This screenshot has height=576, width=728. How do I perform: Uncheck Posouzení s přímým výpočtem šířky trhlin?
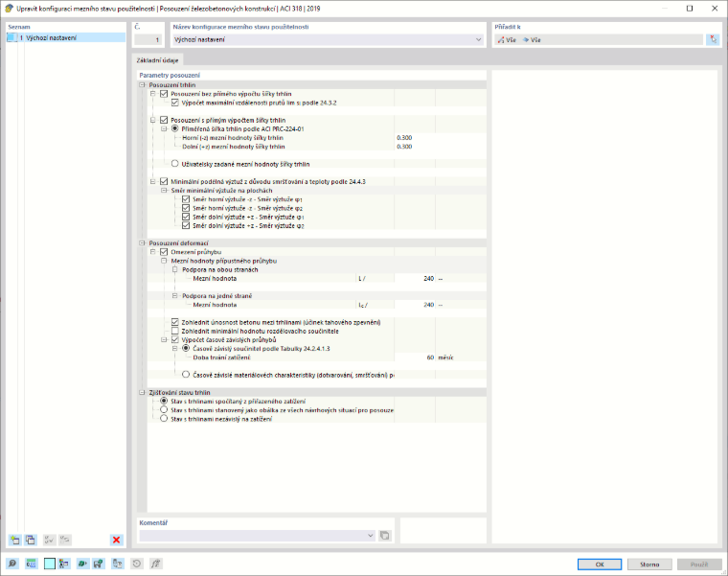click(164, 121)
